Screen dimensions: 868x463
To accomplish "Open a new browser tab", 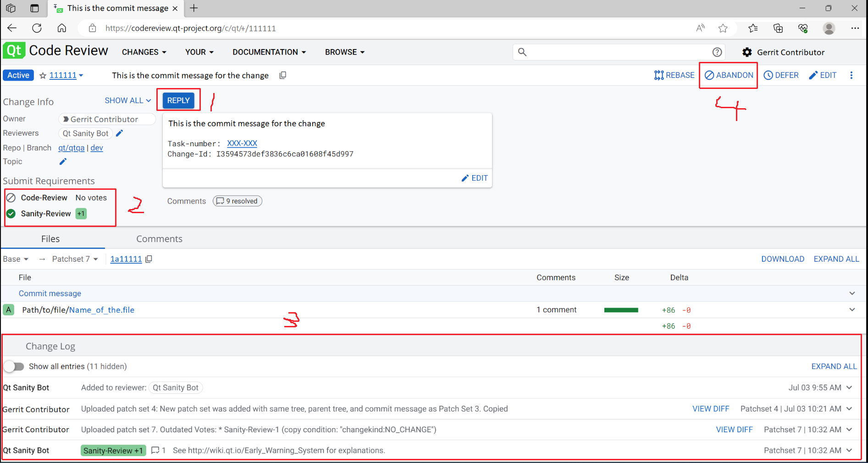I will point(194,8).
